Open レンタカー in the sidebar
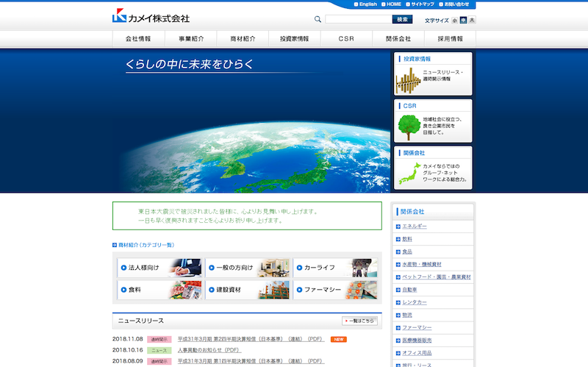This screenshot has width=588, height=367. 415,302
